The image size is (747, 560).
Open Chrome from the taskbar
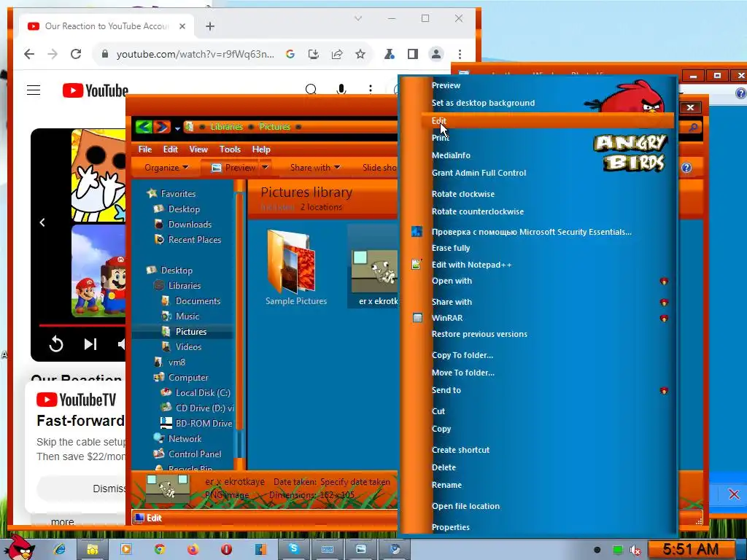tap(160, 549)
